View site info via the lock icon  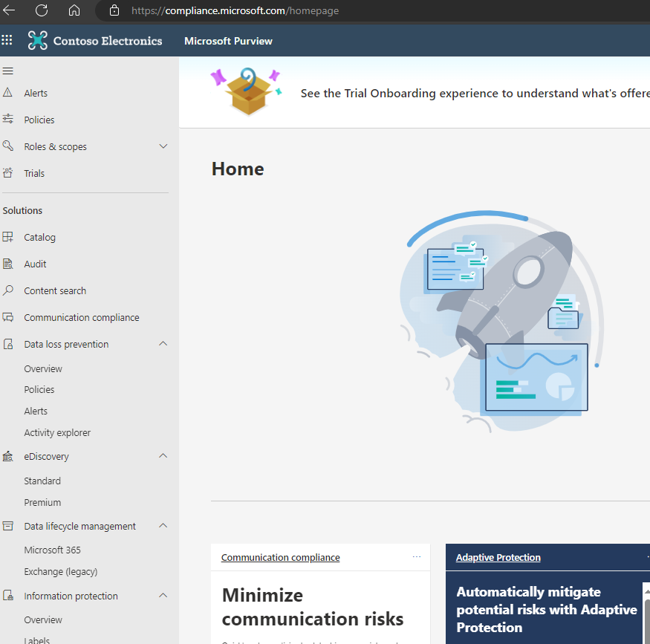coord(114,10)
